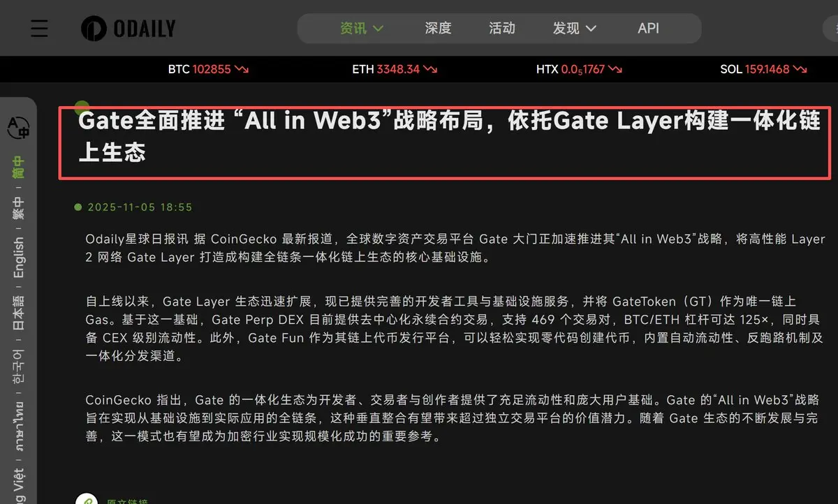
Task: Open the hamburger menu icon
Action: (39, 29)
